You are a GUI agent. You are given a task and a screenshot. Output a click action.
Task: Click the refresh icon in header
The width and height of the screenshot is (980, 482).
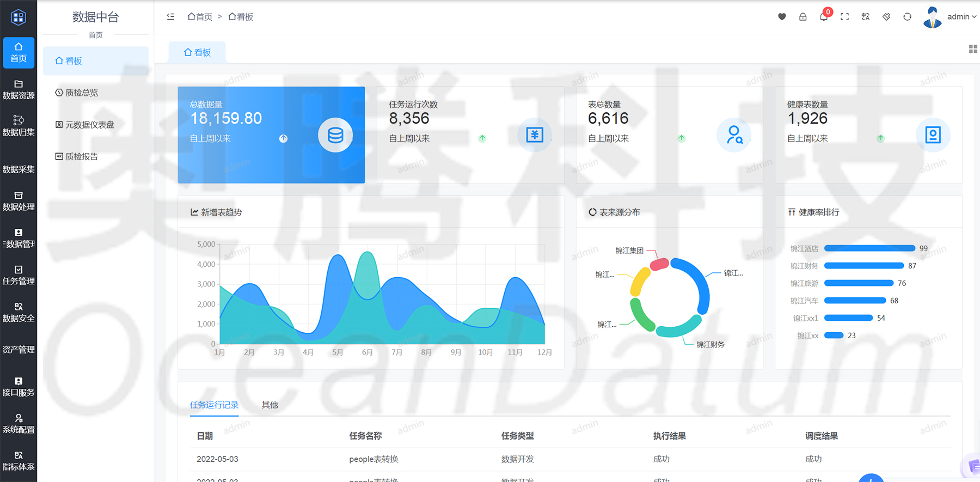[907, 17]
